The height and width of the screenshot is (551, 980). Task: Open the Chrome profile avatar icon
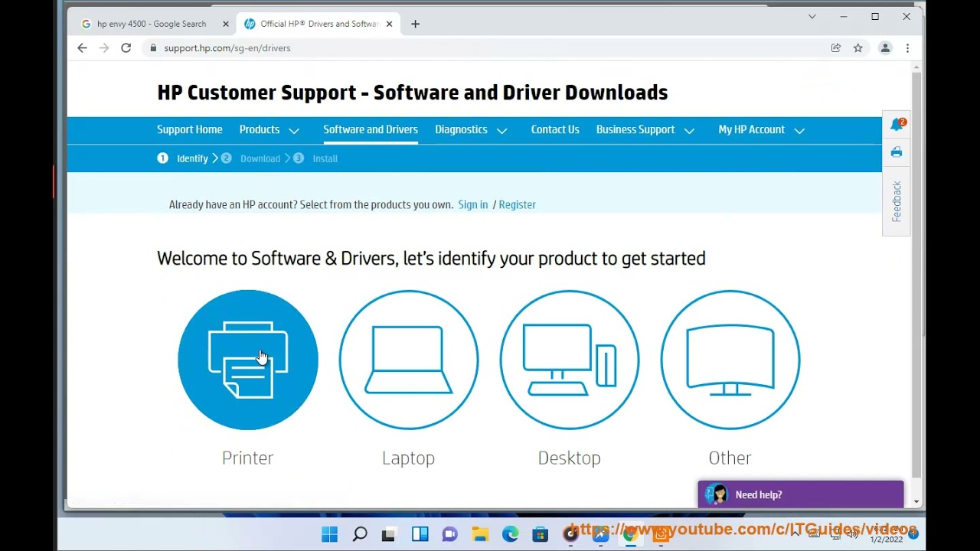click(x=885, y=47)
